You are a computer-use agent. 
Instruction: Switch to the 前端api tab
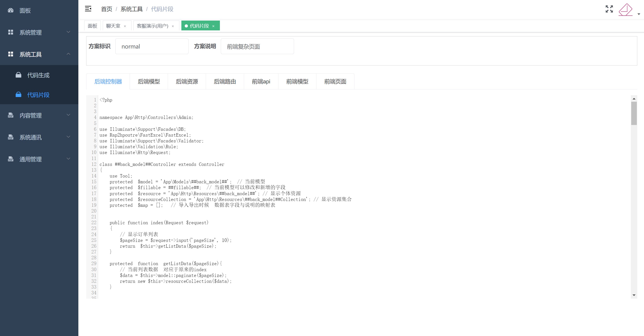coord(261,82)
